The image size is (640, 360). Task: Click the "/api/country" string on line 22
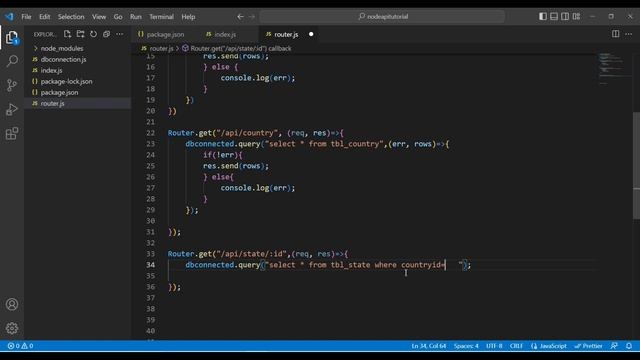247,133
